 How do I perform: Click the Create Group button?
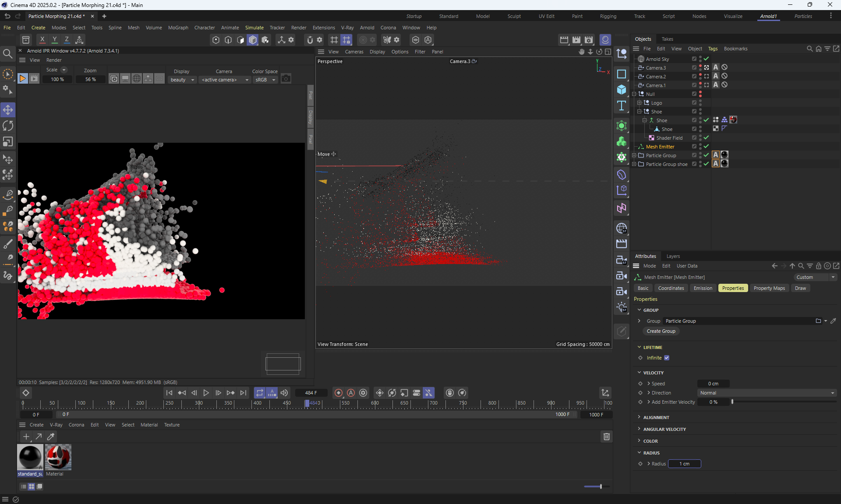tap(661, 331)
